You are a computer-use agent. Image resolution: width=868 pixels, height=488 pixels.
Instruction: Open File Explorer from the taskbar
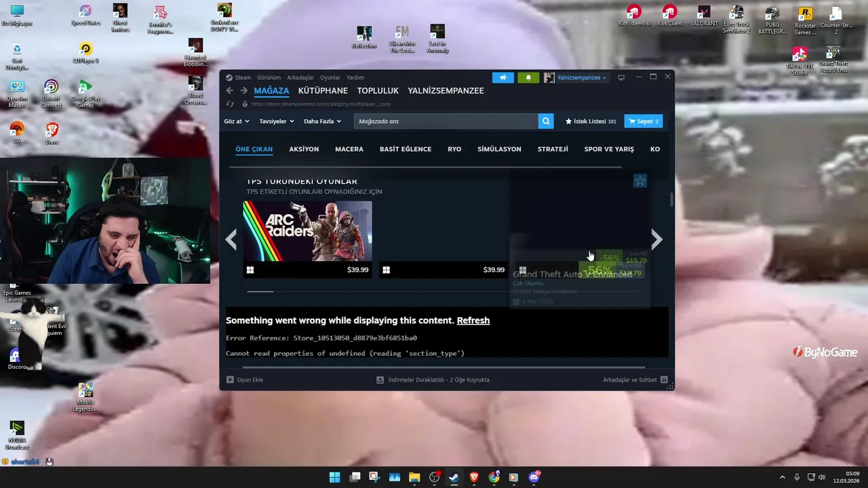tap(414, 477)
